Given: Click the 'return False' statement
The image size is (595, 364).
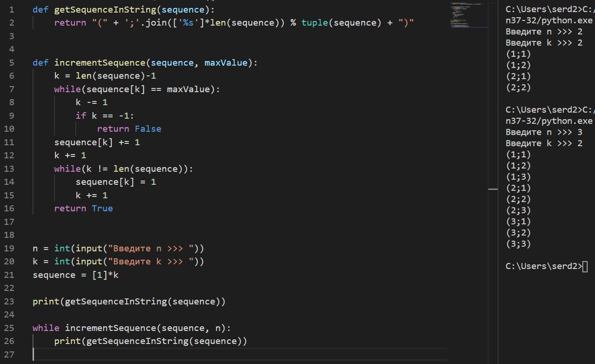Looking at the screenshot, I should pyautogui.click(x=129, y=128).
